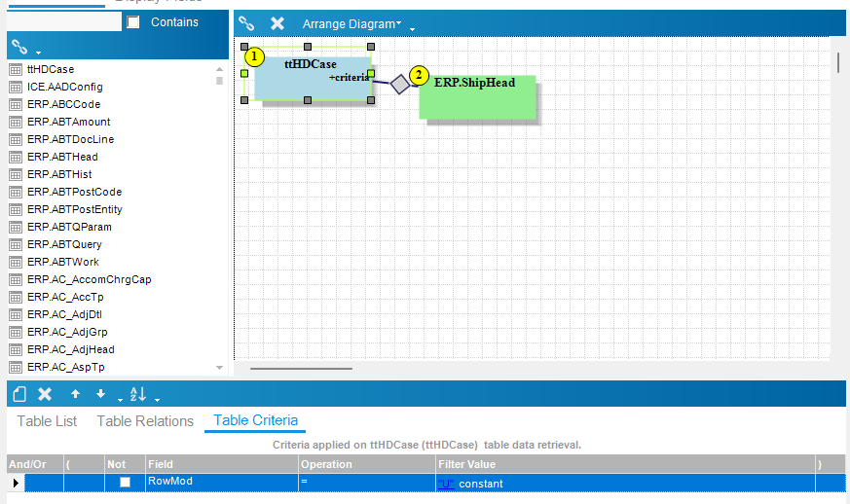Click the Move Up arrow icon

pos(75,394)
